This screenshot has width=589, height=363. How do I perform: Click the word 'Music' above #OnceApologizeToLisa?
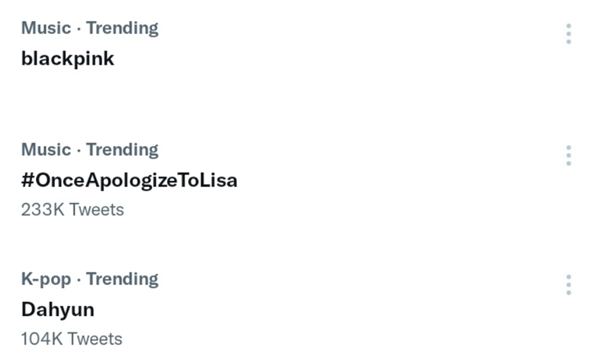46,150
